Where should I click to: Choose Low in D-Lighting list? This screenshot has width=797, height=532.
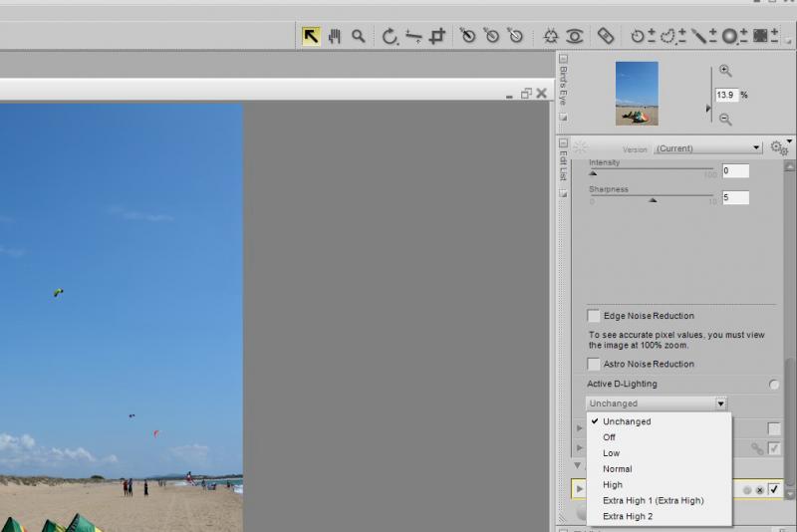coord(660,452)
